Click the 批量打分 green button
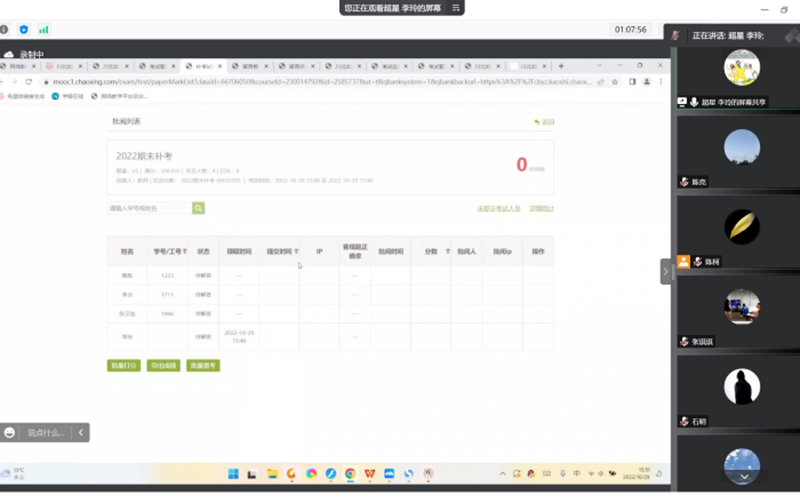 [x=124, y=365]
